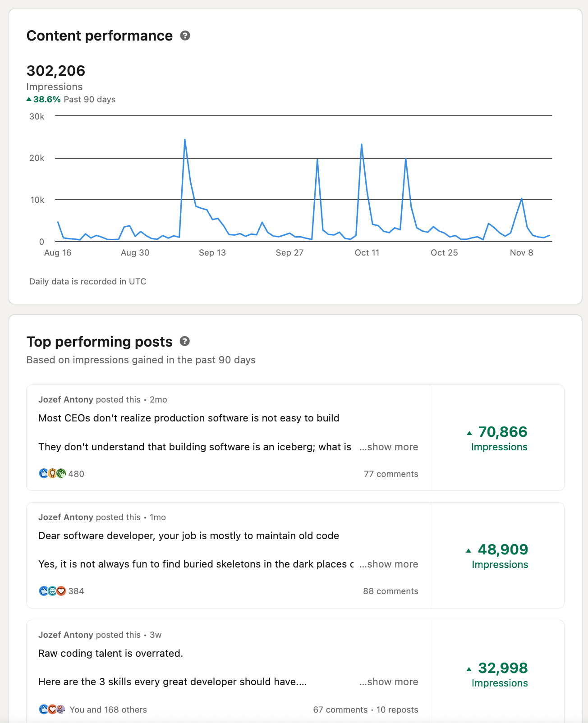Screen dimensions: 588x723
Task: Click the Nov 8 peak on the chart
Action: click(522, 198)
